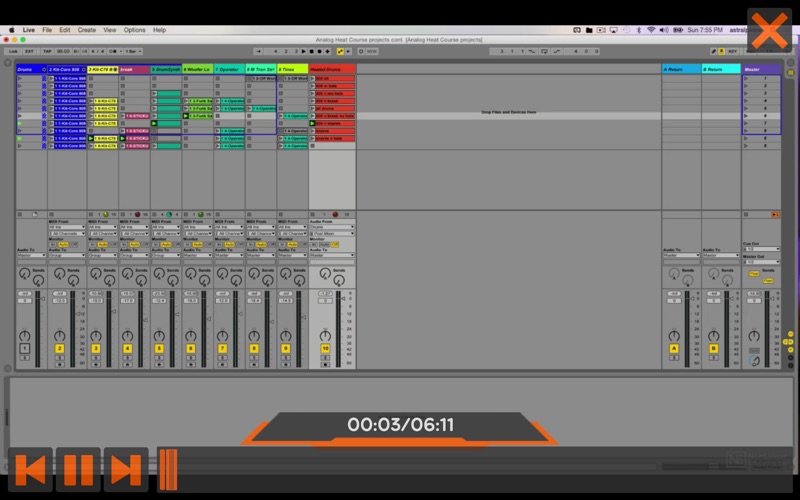The height and width of the screenshot is (500, 800).
Task: Solo track 1 Drums
Action: point(24,358)
